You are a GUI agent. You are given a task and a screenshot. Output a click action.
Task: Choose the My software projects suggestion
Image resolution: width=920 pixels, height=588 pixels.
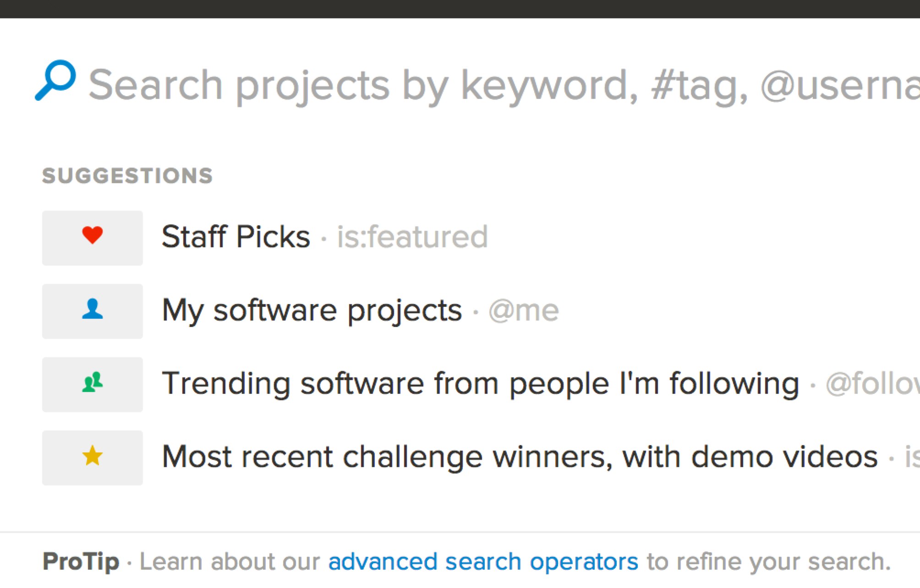pos(312,311)
